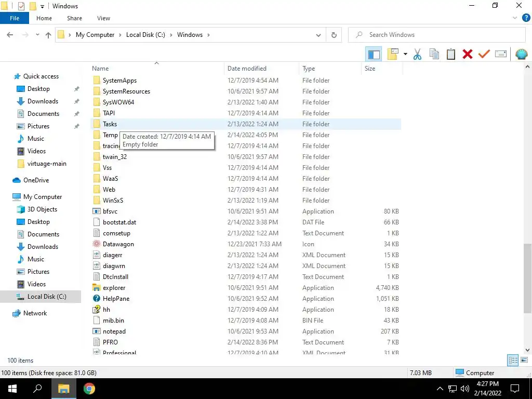Open the volume speaker tray icon
This screenshot has width=532, height=399.
click(465, 389)
